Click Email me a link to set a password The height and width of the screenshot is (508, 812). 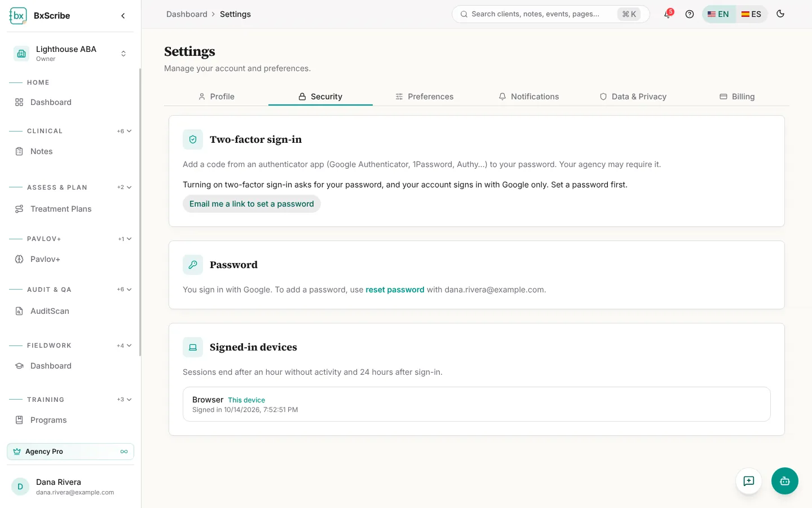(x=251, y=204)
